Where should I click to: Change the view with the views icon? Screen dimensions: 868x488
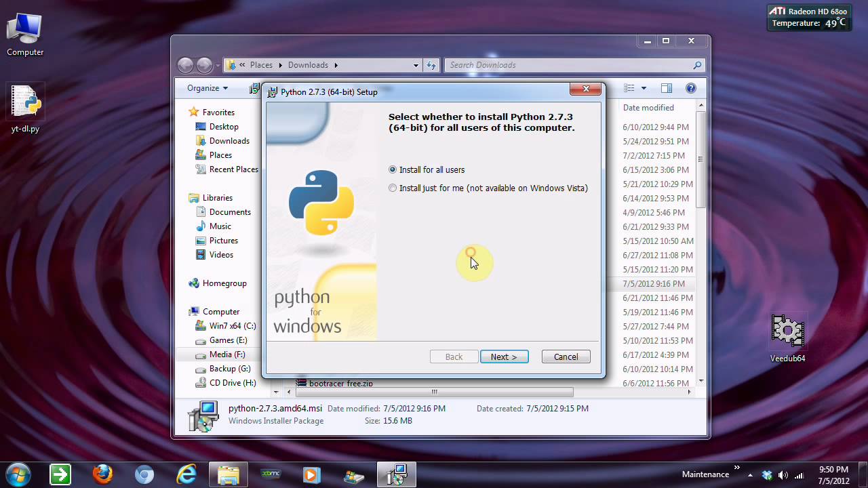pos(629,88)
